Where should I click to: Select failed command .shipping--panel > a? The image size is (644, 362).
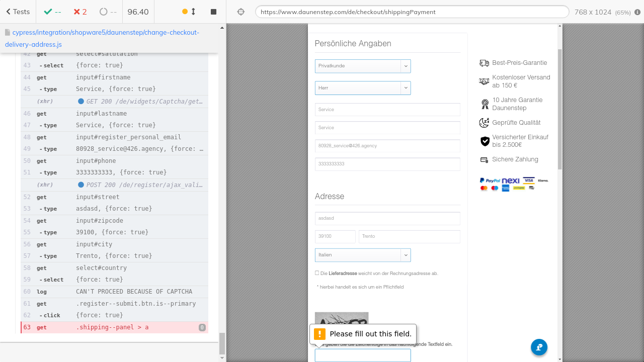(114, 327)
